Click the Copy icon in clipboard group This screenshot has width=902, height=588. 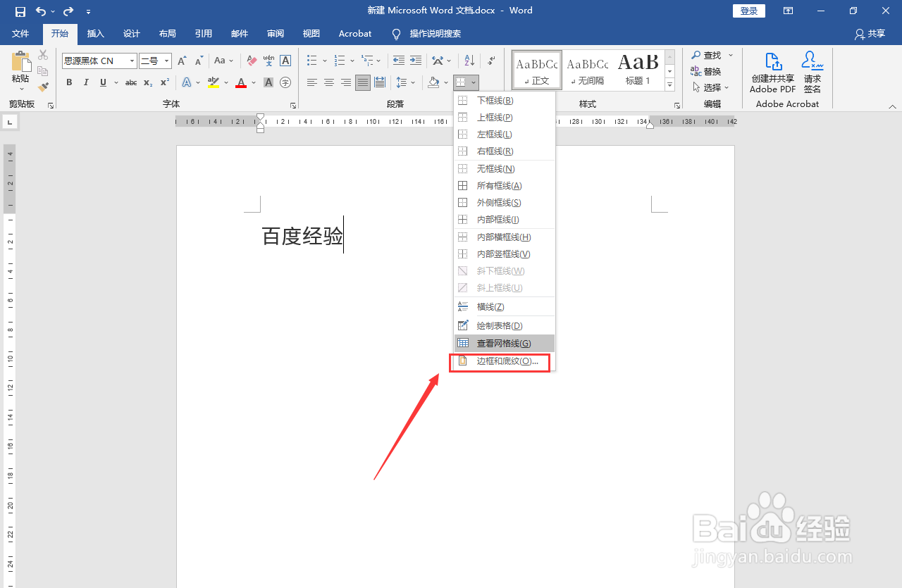tap(43, 71)
